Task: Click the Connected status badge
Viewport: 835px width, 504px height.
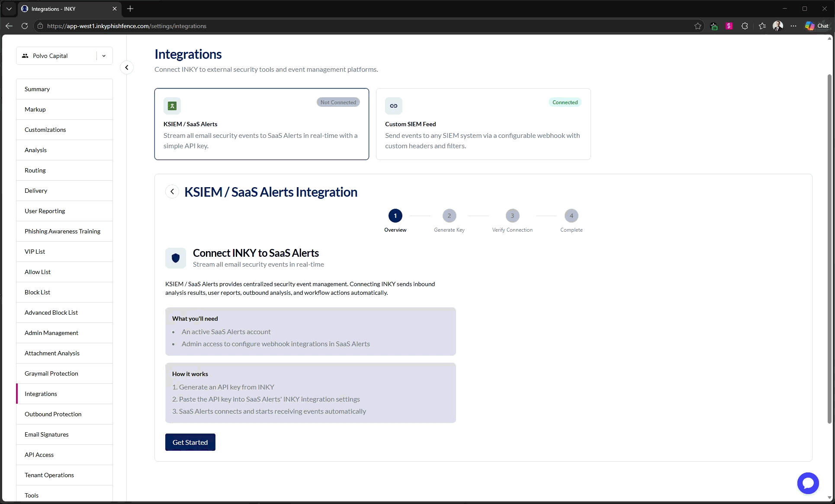Action: tap(565, 102)
